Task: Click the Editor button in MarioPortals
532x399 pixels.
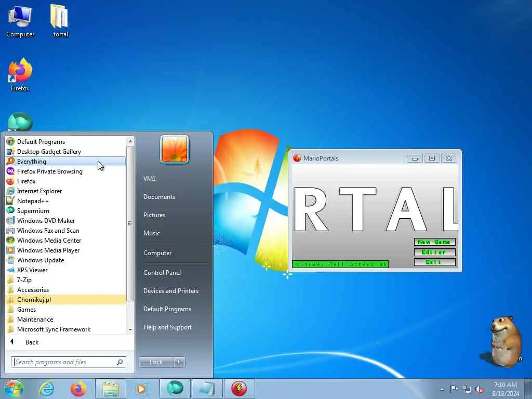Action: (x=434, y=252)
